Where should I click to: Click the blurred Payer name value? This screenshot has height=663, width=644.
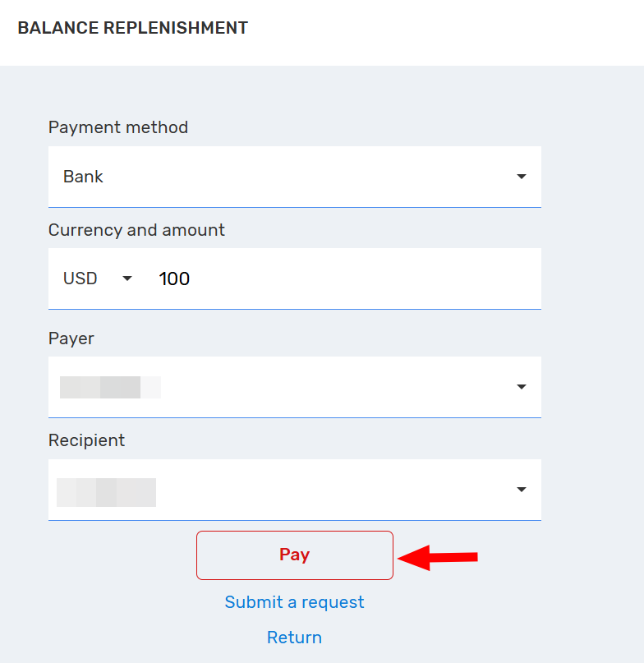[x=109, y=387]
